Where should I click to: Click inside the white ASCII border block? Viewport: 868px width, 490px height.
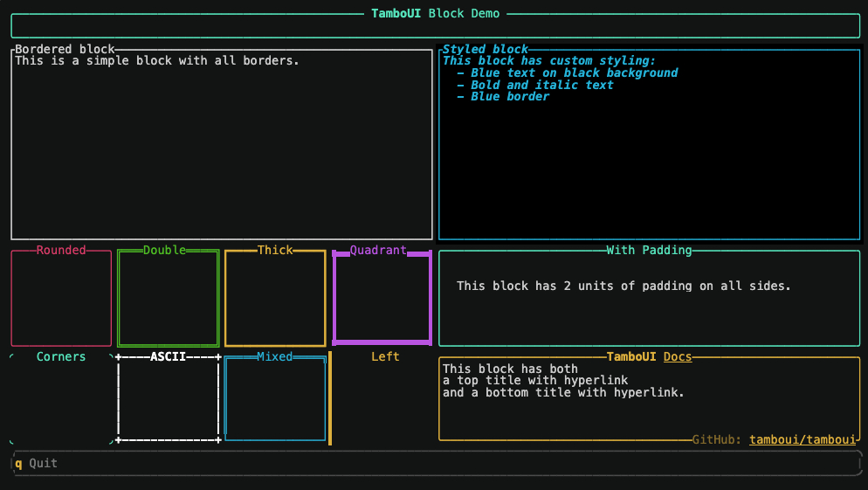168,398
